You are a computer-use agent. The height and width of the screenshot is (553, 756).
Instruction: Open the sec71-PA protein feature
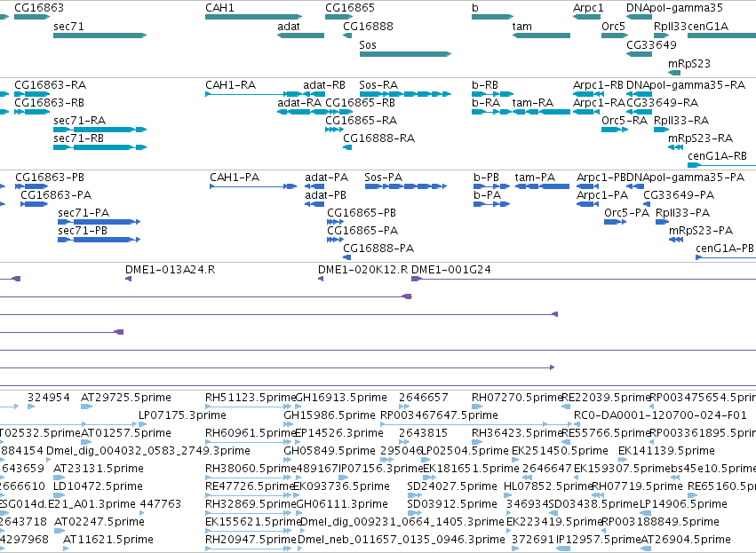(99, 222)
